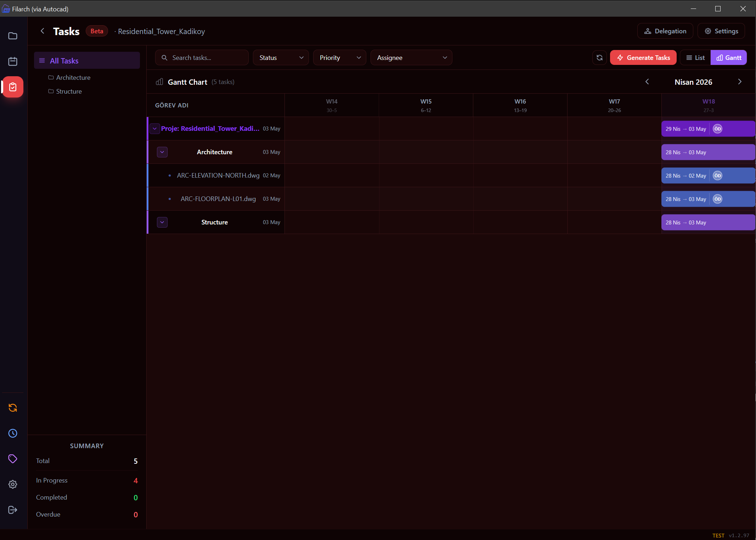Click the Architecture group label
The height and width of the screenshot is (540, 756).
click(215, 152)
